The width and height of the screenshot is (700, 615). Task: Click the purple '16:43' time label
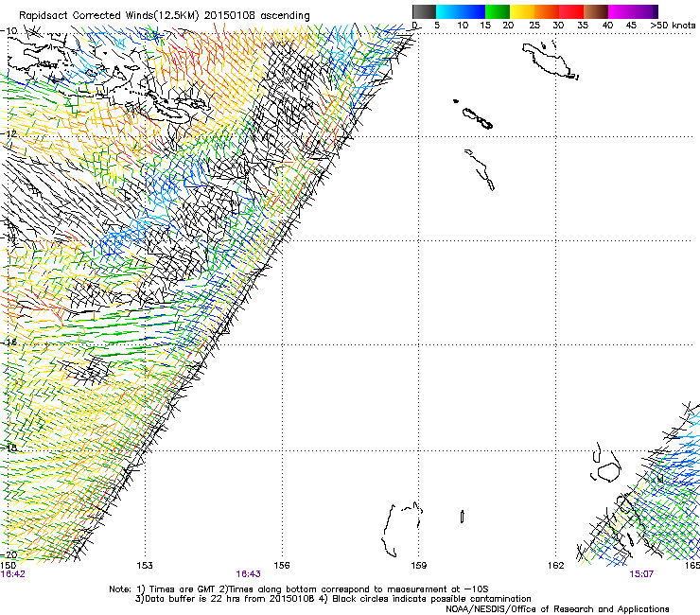click(248, 574)
